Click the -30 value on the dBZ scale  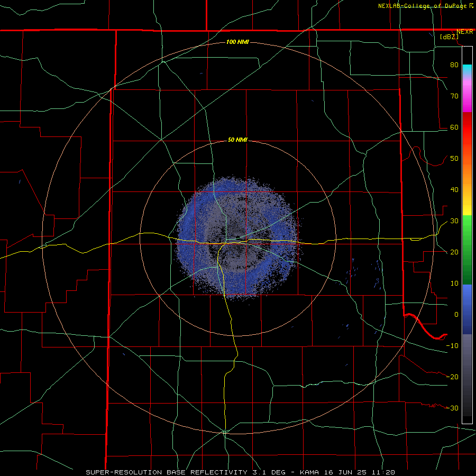pos(452,408)
